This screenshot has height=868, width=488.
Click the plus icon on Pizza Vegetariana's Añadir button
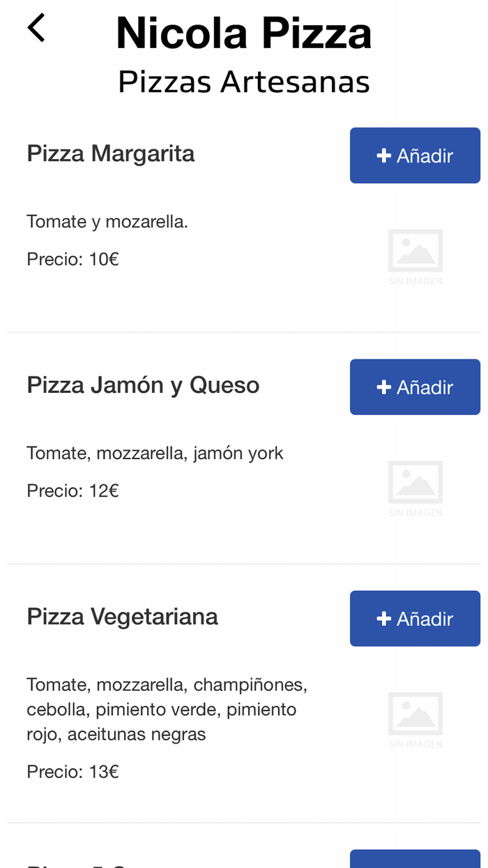tap(383, 618)
